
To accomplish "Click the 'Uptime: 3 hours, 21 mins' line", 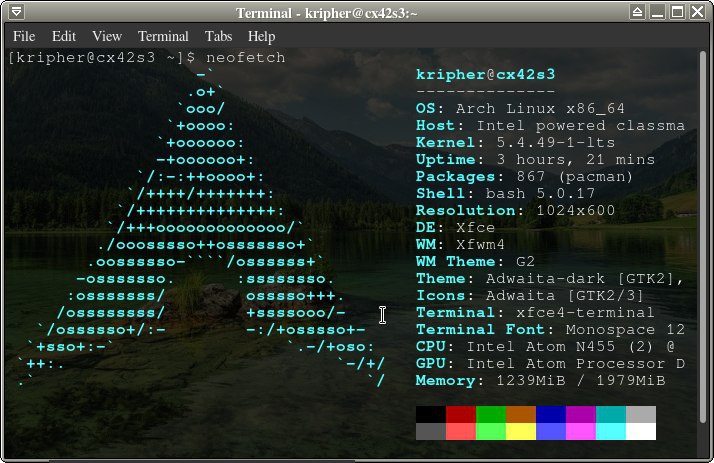I will (x=536, y=160).
